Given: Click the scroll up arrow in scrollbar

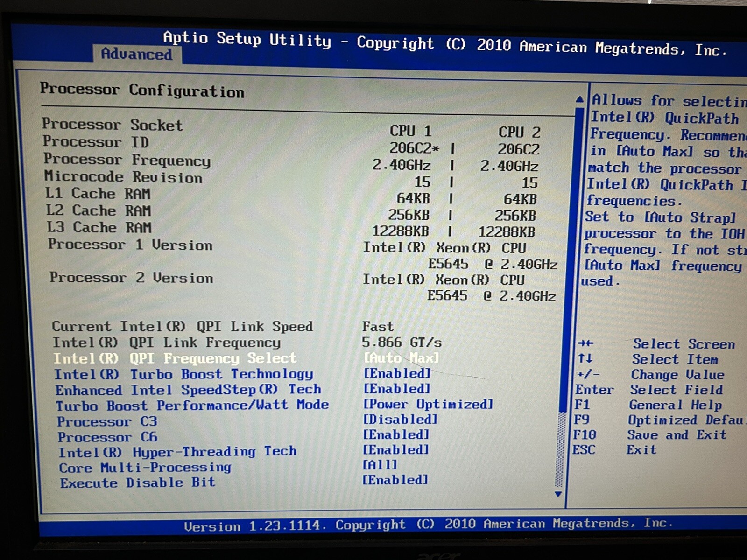Looking at the screenshot, I should pyautogui.click(x=579, y=99).
